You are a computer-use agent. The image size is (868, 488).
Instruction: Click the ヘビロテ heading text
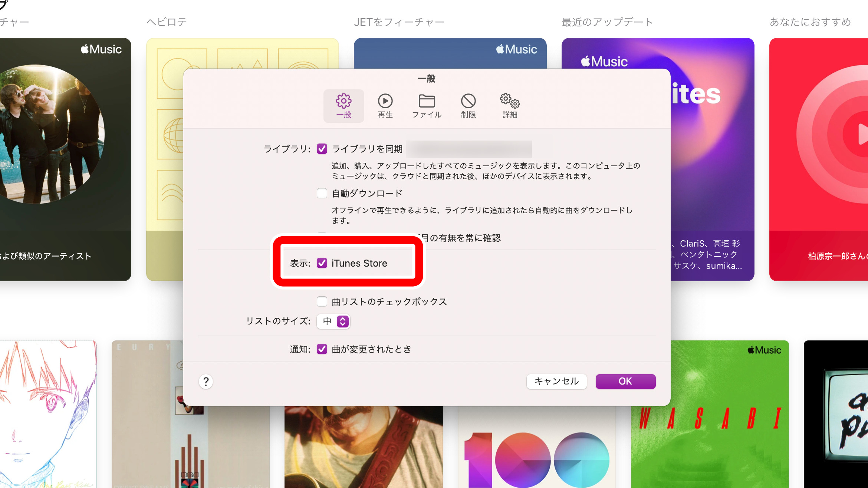(167, 22)
